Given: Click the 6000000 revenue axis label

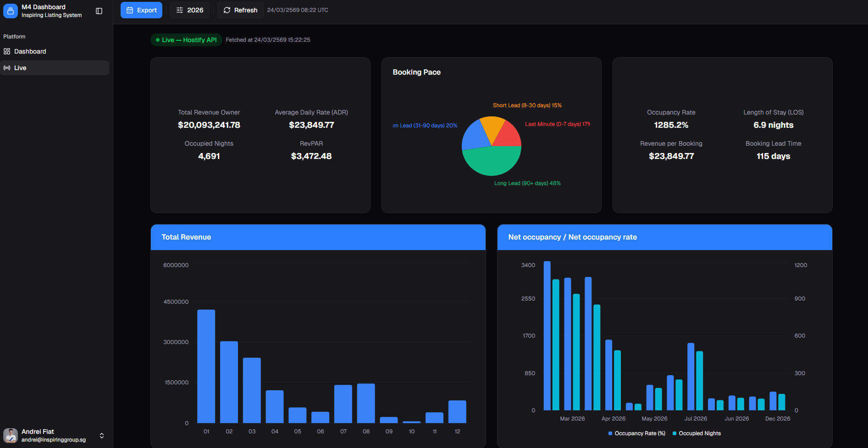Looking at the screenshot, I should click(x=176, y=265).
